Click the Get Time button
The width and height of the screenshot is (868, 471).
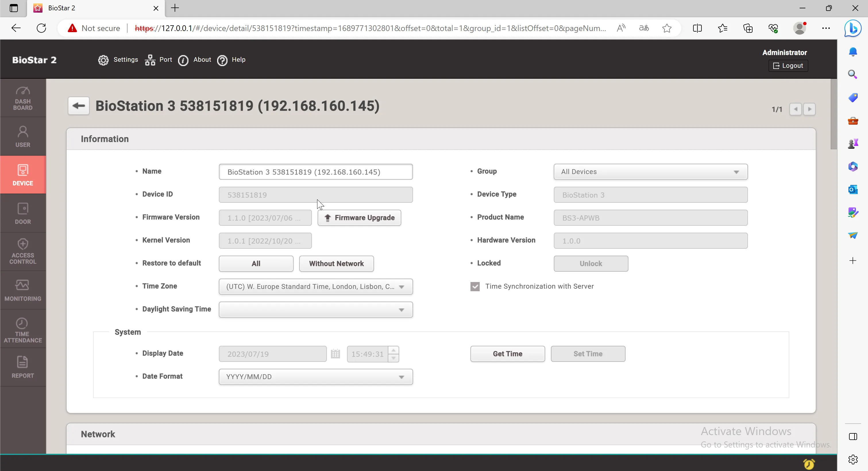508,354
